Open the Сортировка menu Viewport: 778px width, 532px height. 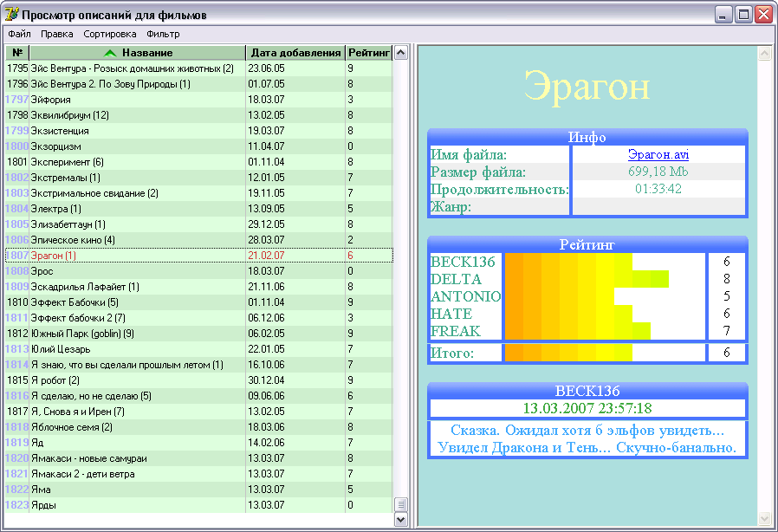[x=110, y=34]
